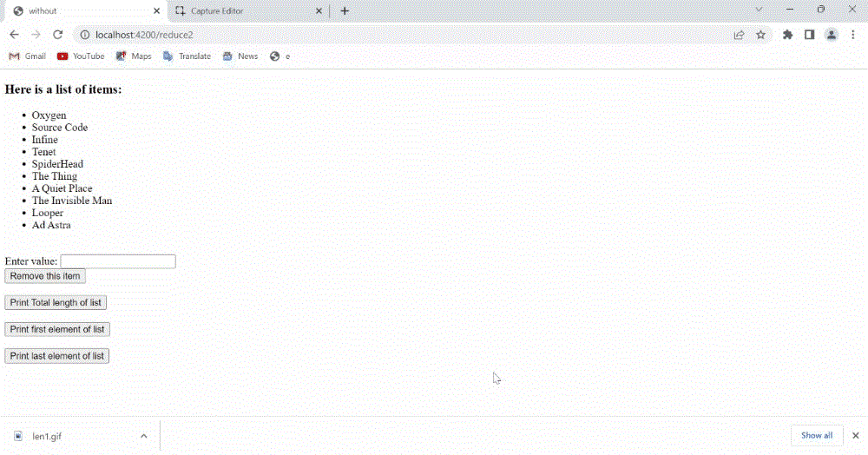Click the 'The Thing' list item
868x455 pixels.
[x=54, y=176]
